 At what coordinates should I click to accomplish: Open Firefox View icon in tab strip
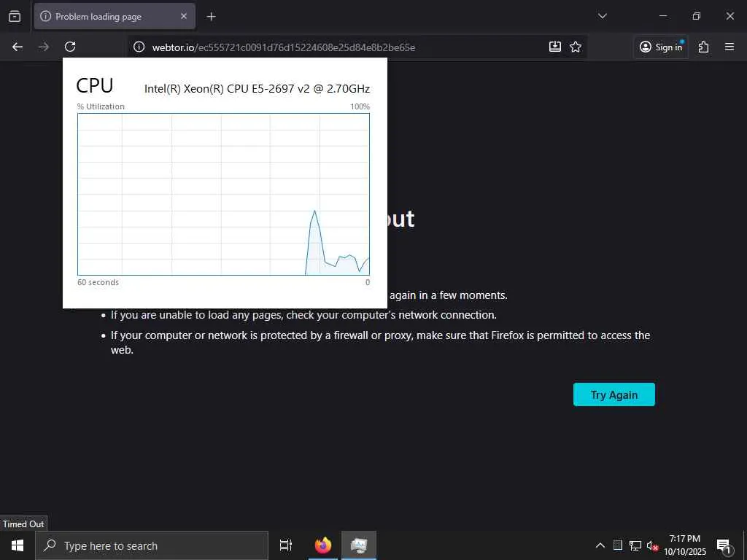pos(15,16)
